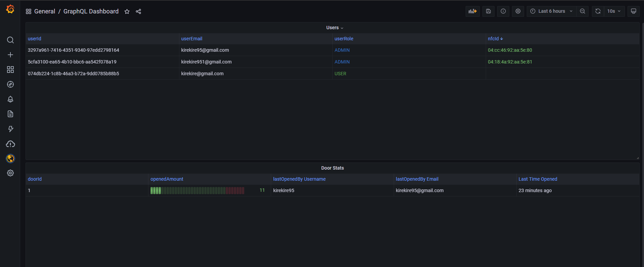
Task: Open the Explore compass icon
Action: tap(10, 84)
